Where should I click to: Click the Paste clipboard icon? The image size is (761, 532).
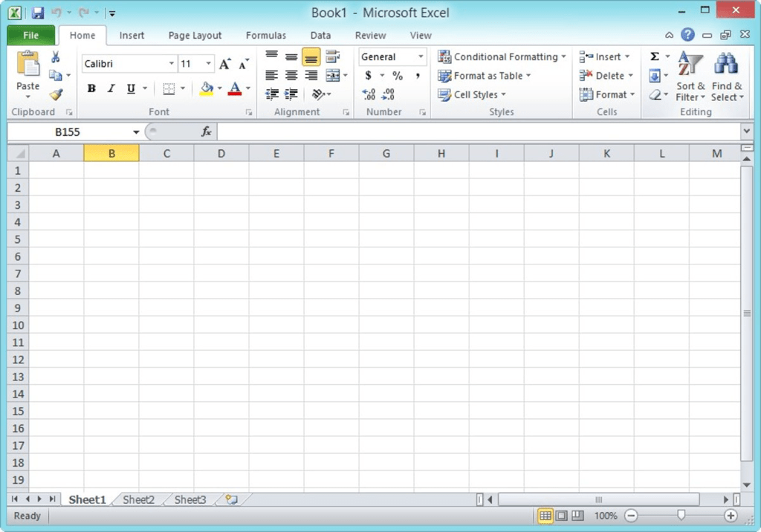coord(28,64)
